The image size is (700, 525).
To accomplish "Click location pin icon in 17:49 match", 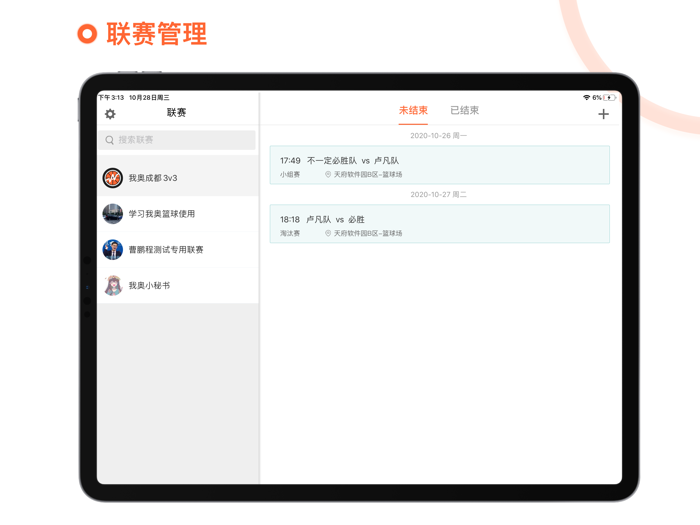I will 328,174.
